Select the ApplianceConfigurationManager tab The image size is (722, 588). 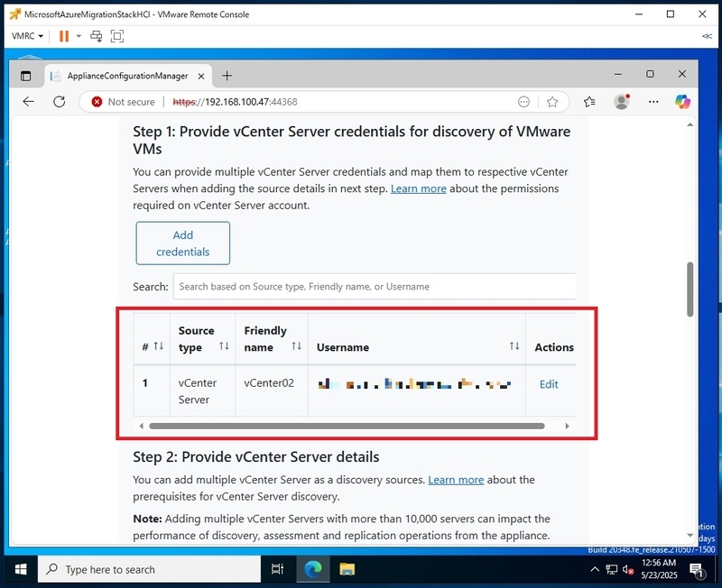127,76
